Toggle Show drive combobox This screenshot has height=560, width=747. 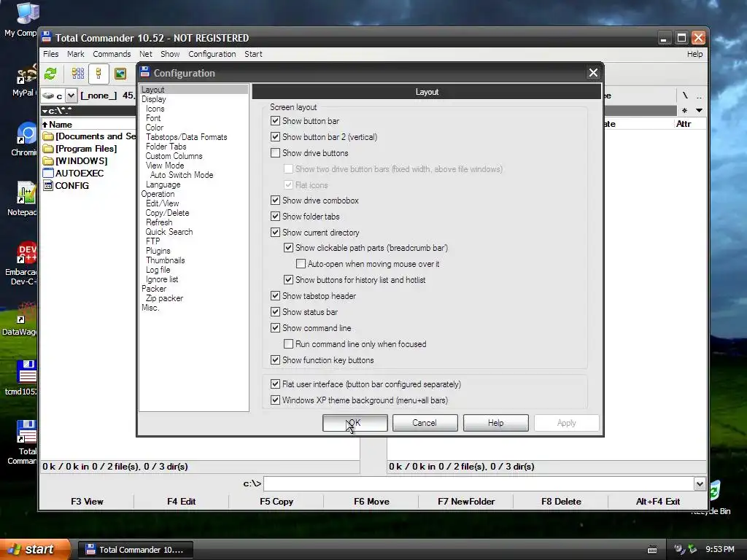pyautogui.click(x=275, y=201)
